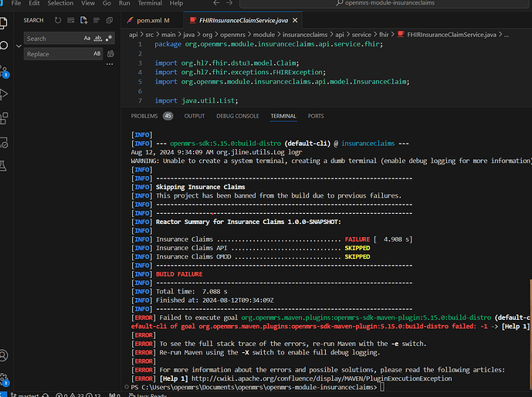
Task: Click Replace All icon beside Replace field
Action: [x=110, y=53]
